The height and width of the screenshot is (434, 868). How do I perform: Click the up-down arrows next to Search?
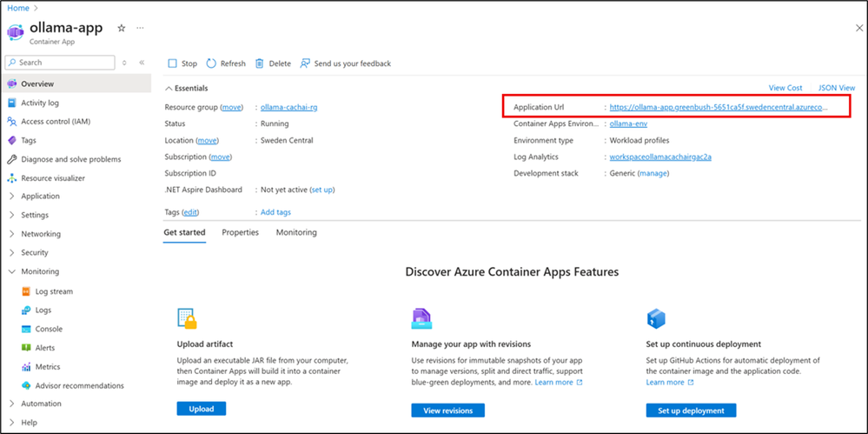124,63
